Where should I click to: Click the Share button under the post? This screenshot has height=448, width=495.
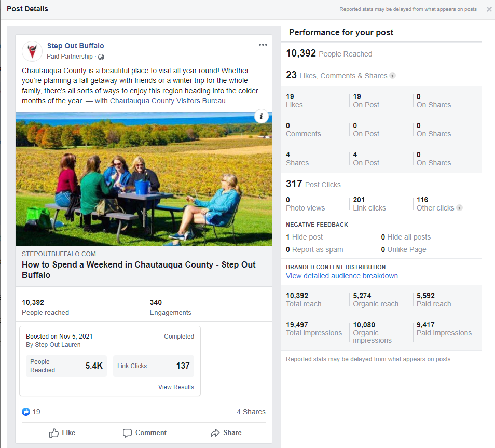click(x=226, y=433)
